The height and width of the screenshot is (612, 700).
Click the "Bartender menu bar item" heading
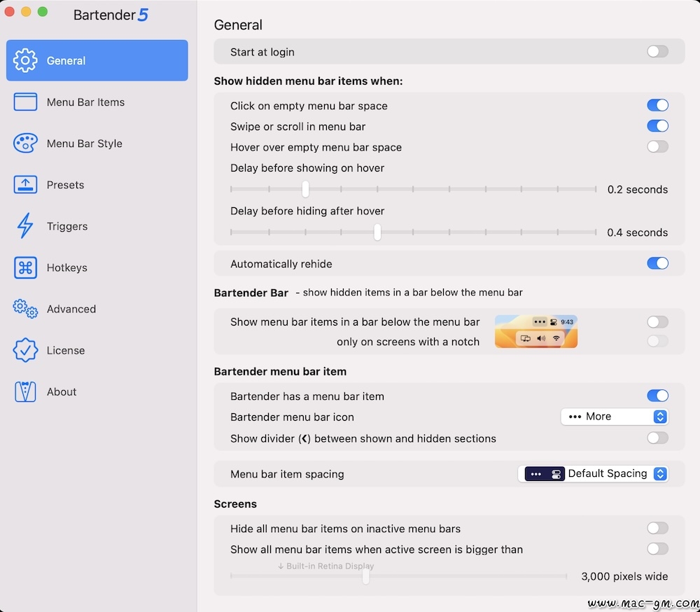(280, 371)
